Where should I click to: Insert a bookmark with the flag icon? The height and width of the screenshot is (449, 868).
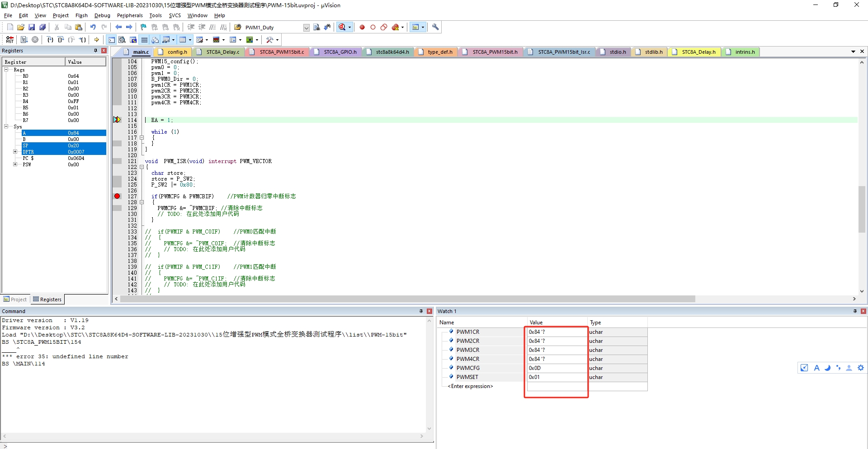click(144, 27)
